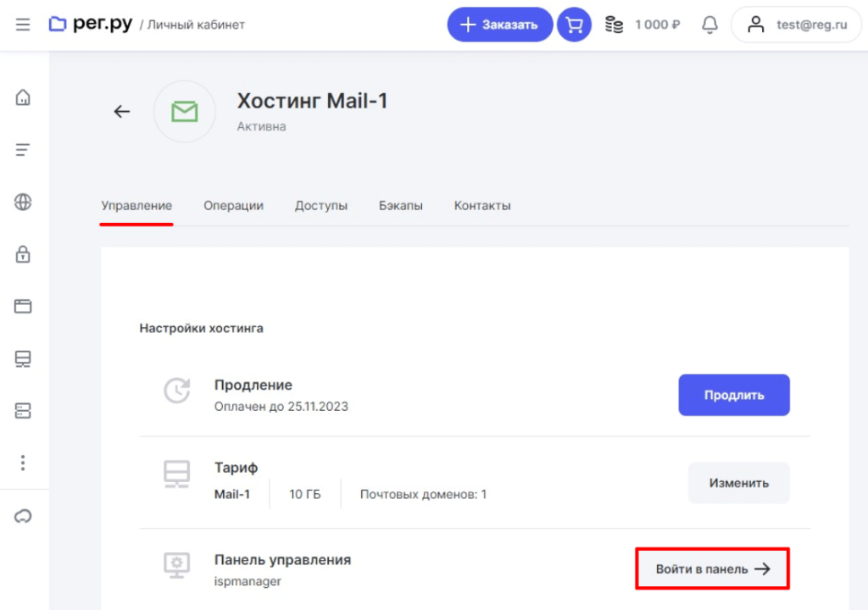Click the рег.ру logo
868x610 pixels.
(91, 24)
